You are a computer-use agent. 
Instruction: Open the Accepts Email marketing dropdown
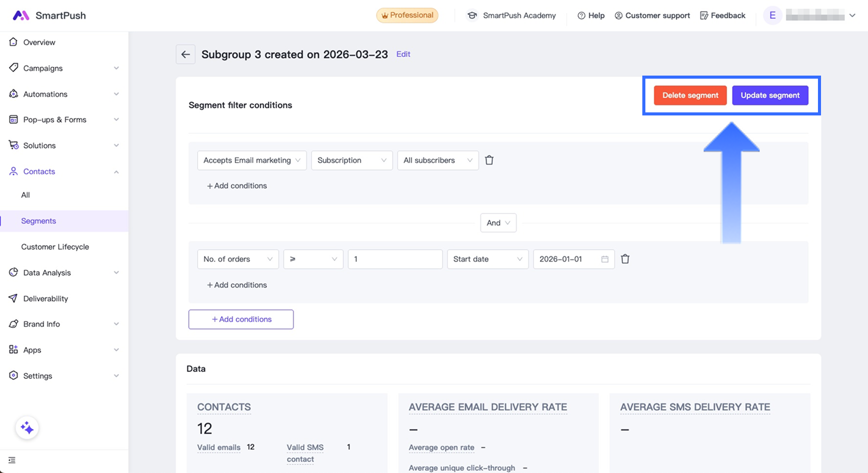[252, 160]
